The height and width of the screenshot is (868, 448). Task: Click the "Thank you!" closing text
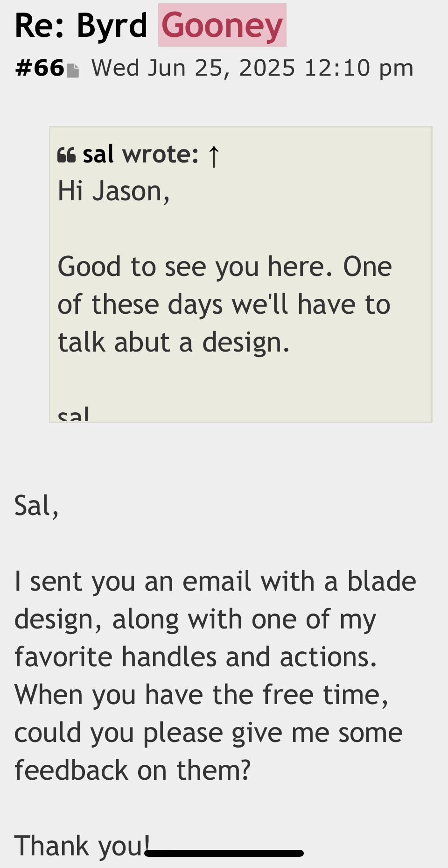tap(82, 846)
